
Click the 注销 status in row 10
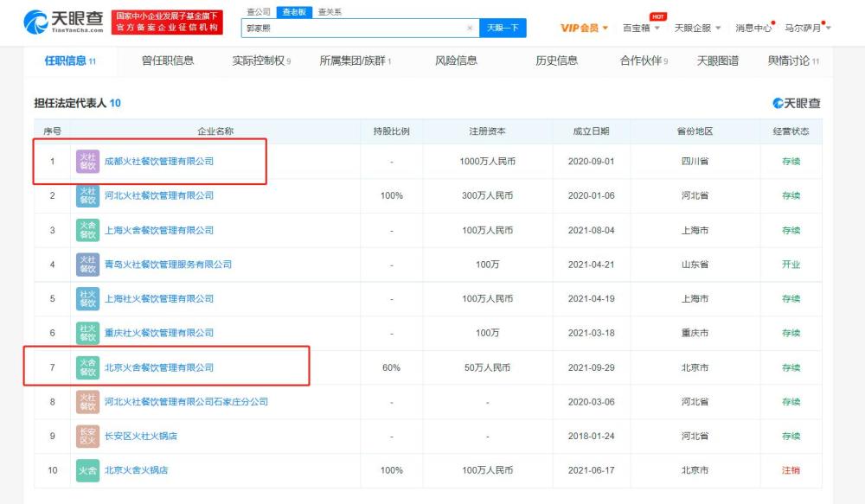click(x=791, y=470)
